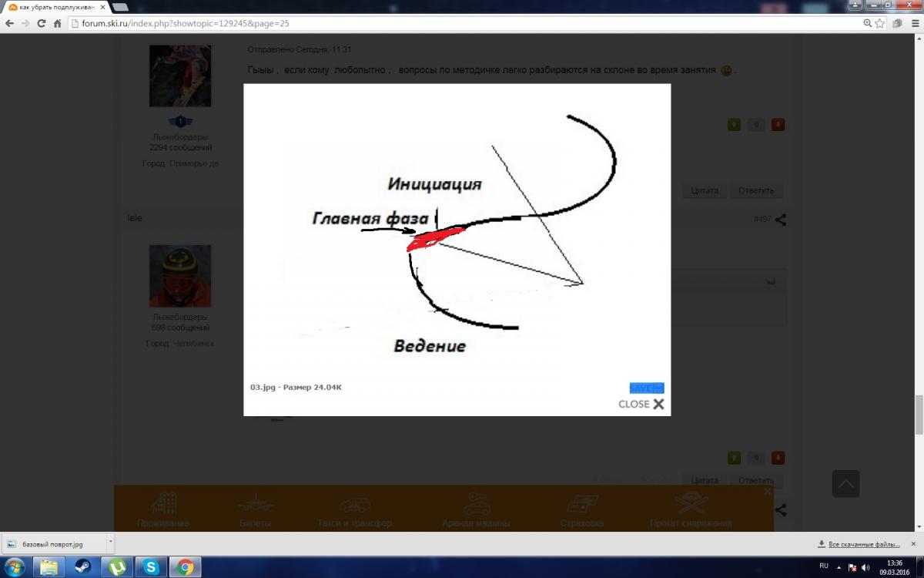Click the Ответить button in the lower post
Screen dimensions: 924x578
pos(756,480)
